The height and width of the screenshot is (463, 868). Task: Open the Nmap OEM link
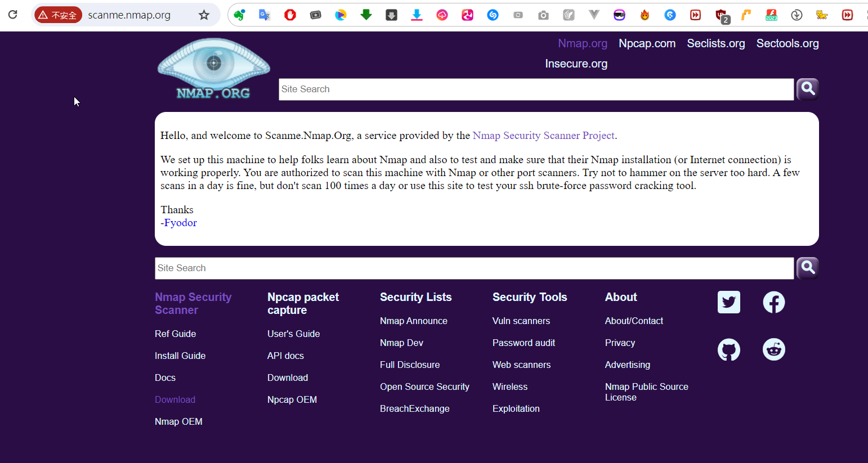178,421
